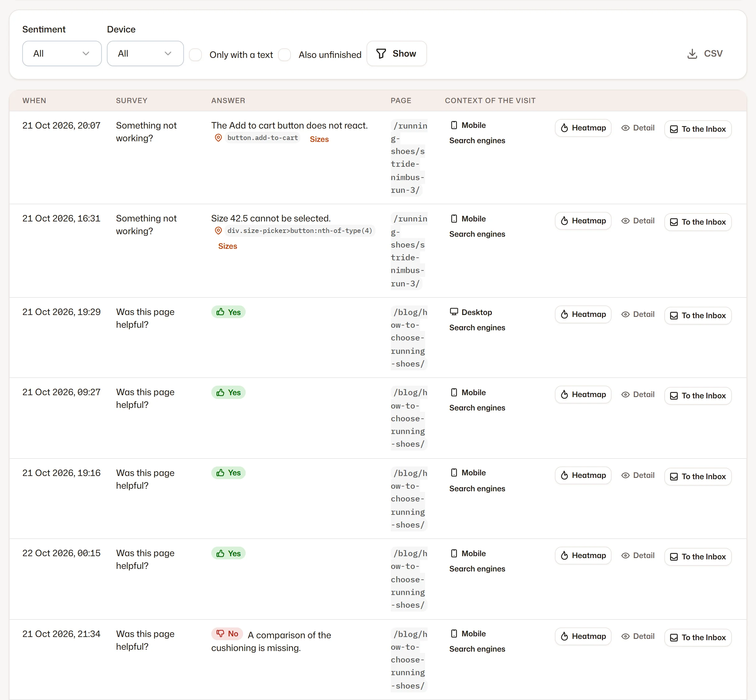View Detail of the 09:27 answer
Screen dimensions: 756x700
[x=638, y=395]
